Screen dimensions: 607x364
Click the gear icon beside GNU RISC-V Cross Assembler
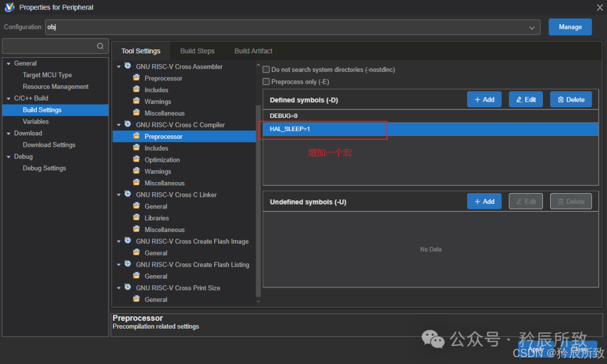click(128, 66)
